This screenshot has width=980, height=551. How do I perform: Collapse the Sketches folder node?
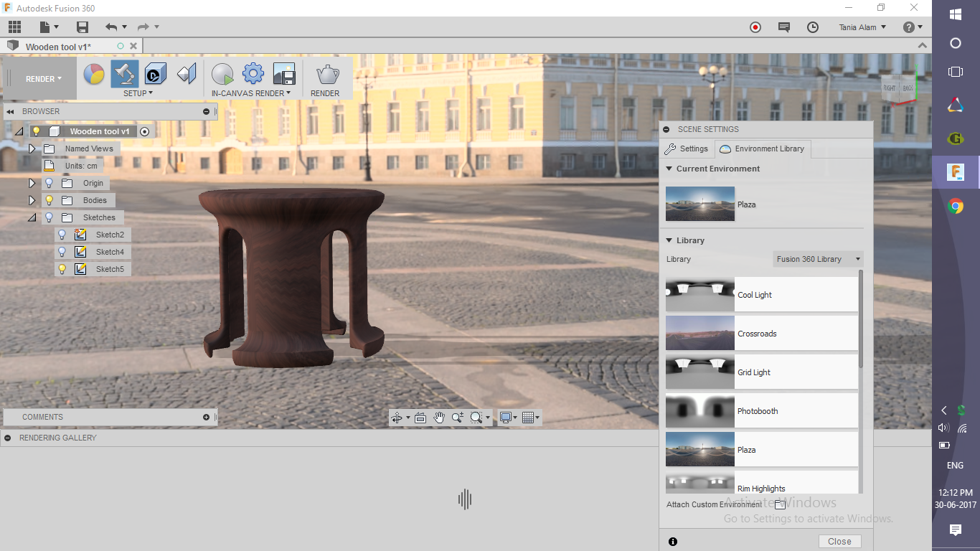coord(32,217)
